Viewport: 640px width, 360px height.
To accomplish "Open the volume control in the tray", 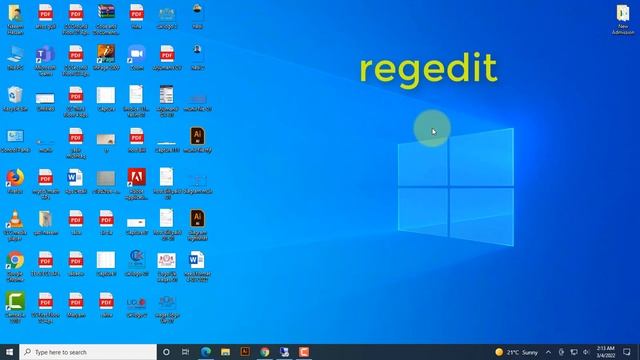I will coord(586,352).
